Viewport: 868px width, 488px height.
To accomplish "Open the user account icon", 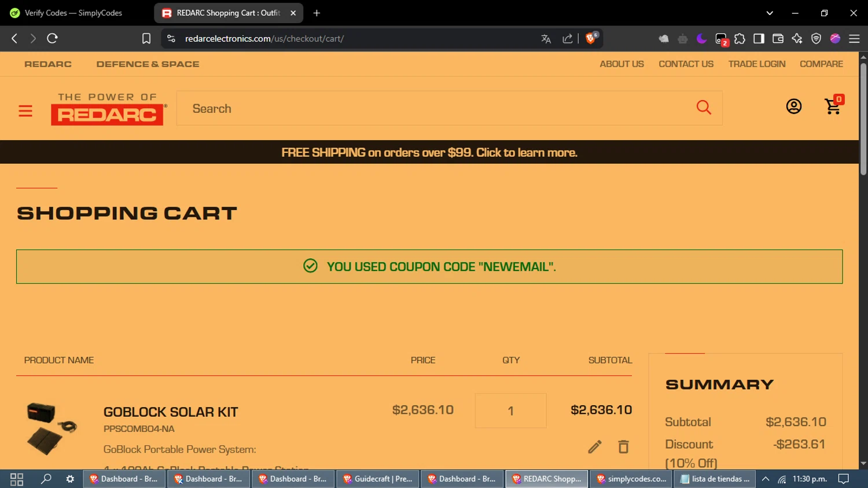I will [x=794, y=107].
